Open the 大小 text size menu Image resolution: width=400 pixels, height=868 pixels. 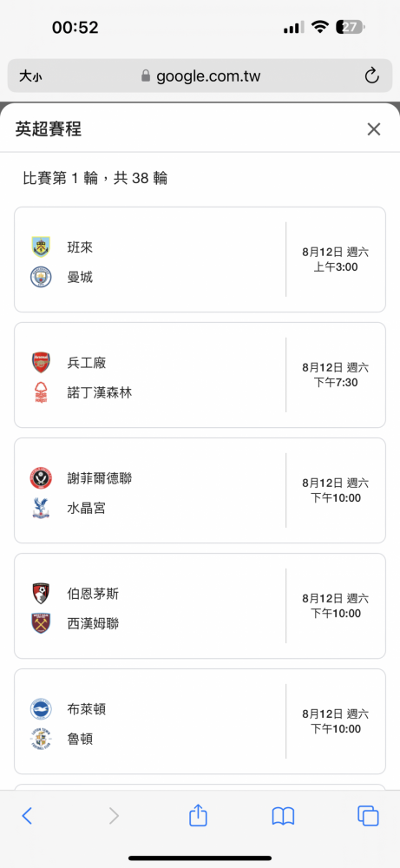coord(30,76)
